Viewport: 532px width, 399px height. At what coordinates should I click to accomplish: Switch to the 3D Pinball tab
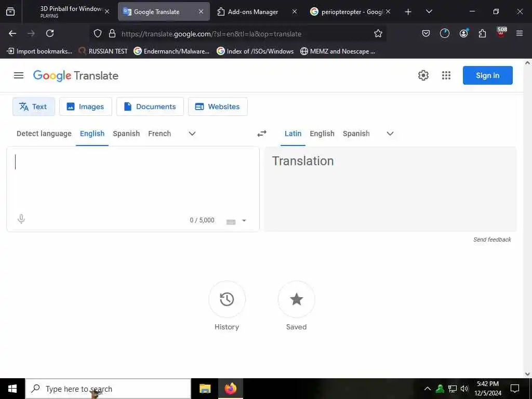point(71,12)
